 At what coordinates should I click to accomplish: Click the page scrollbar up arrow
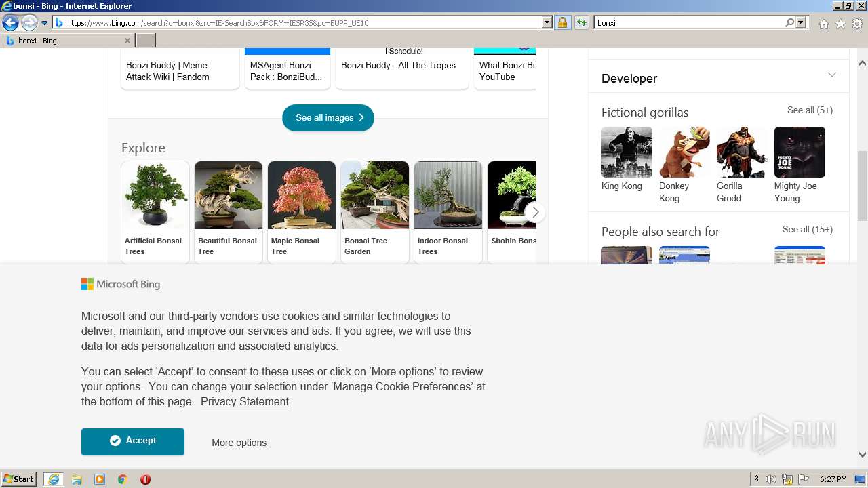863,63
